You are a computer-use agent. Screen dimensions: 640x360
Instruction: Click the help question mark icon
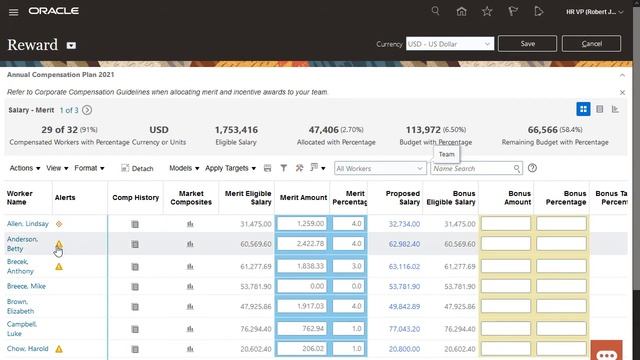(532, 168)
